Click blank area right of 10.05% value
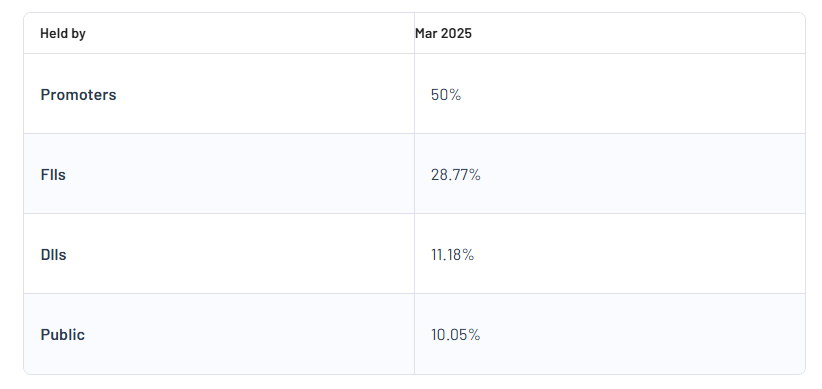 [x=643, y=335]
